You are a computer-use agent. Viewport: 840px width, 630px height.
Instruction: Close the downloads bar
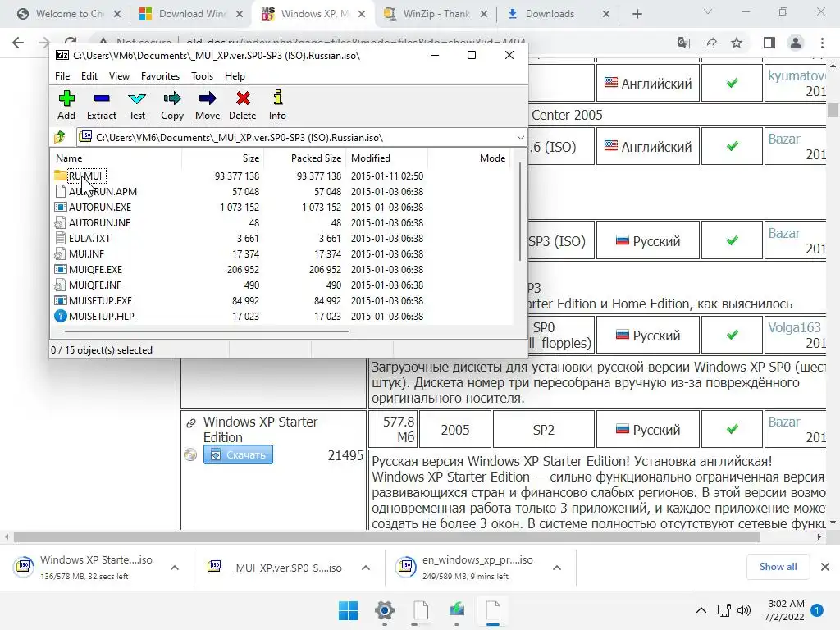[825, 567]
